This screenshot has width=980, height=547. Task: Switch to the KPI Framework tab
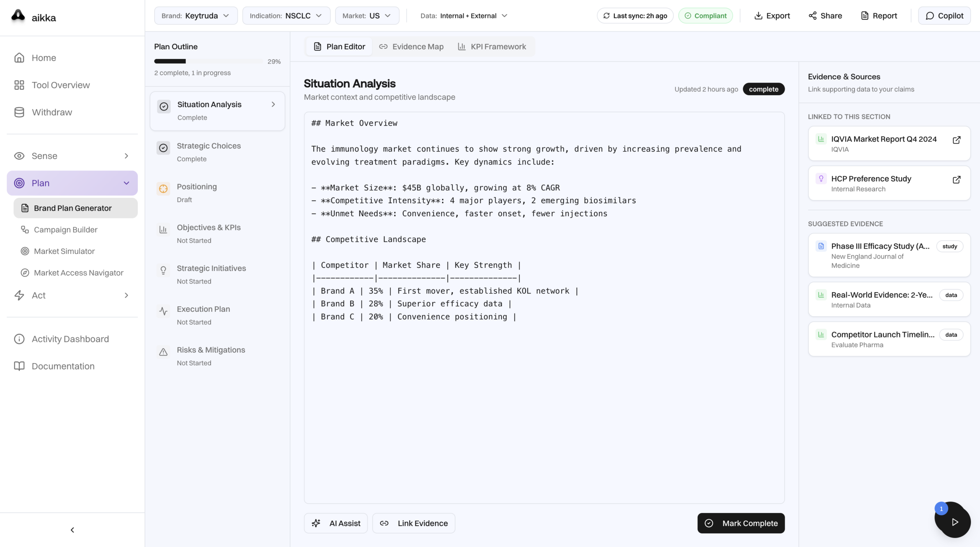(x=492, y=47)
